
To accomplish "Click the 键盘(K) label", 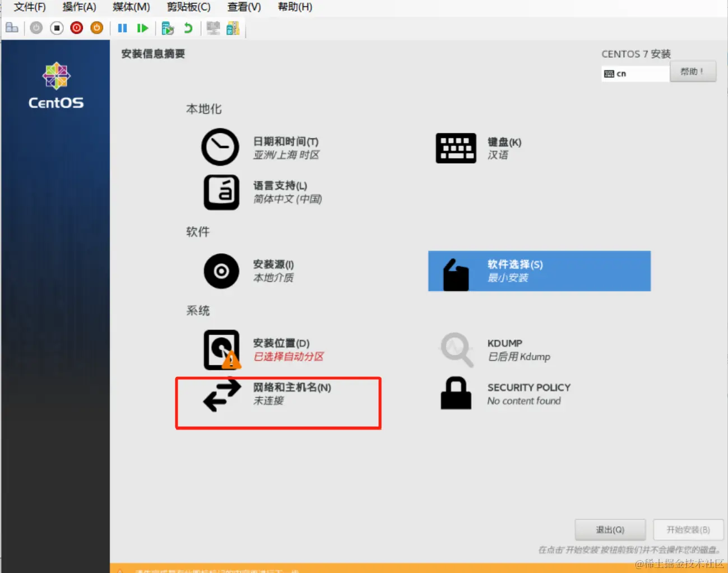I will click(x=504, y=142).
